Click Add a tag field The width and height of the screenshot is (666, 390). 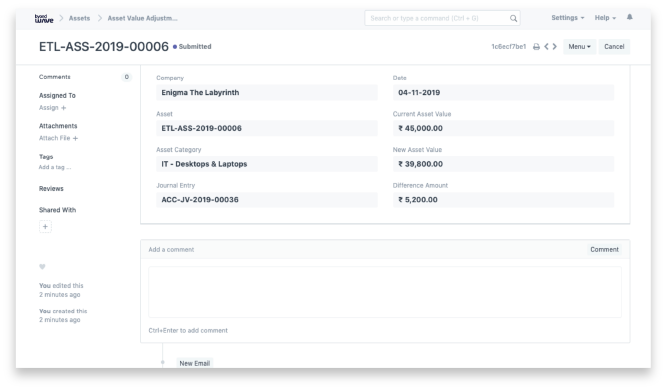coord(55,167)
